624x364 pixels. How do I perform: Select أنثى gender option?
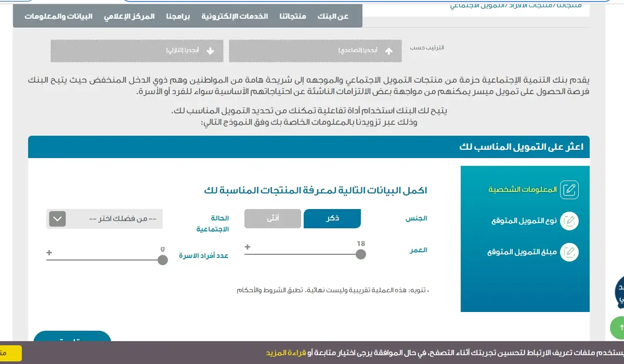pos(273,218)
